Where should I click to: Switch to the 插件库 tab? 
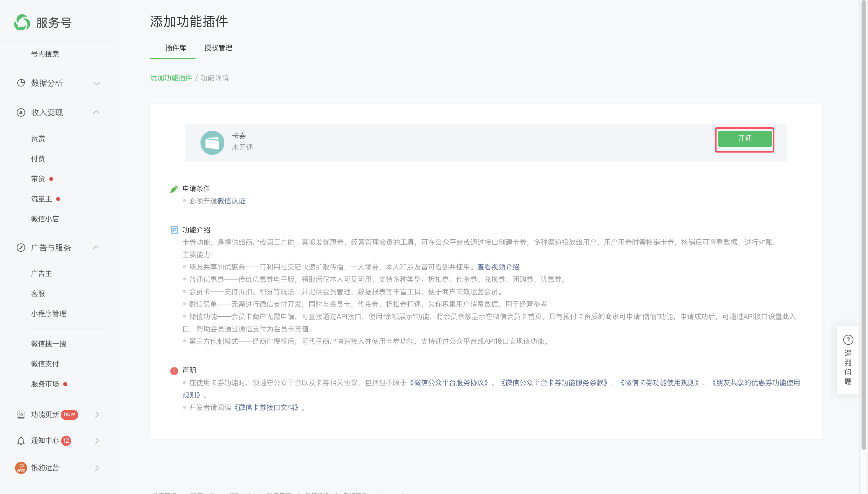pyautogui.click(x=176, y=48)
